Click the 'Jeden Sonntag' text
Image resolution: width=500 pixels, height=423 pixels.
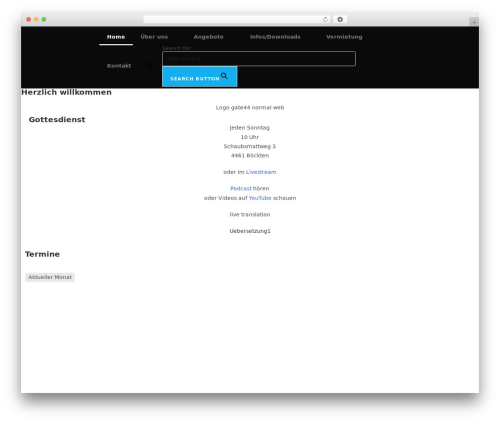(250, 128)
